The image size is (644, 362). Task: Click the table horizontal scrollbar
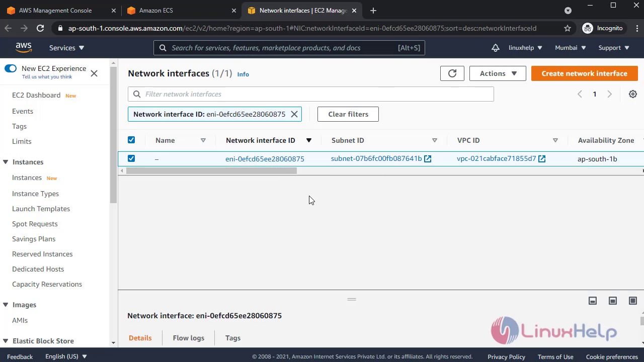211,171
